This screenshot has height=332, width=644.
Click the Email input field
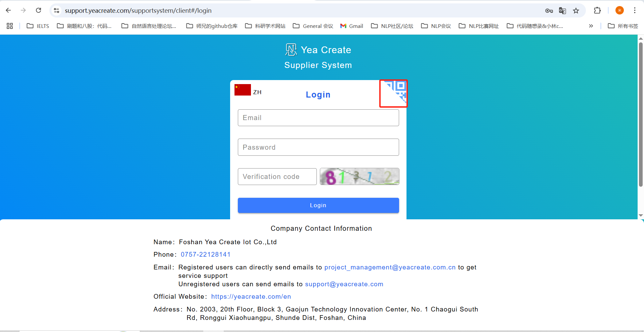point(318,118)
